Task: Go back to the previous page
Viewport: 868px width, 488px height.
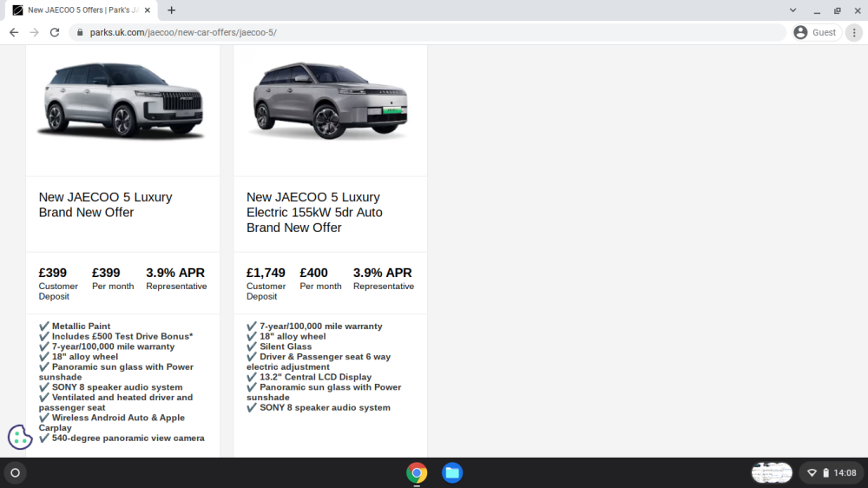Action: pos(14,33)
